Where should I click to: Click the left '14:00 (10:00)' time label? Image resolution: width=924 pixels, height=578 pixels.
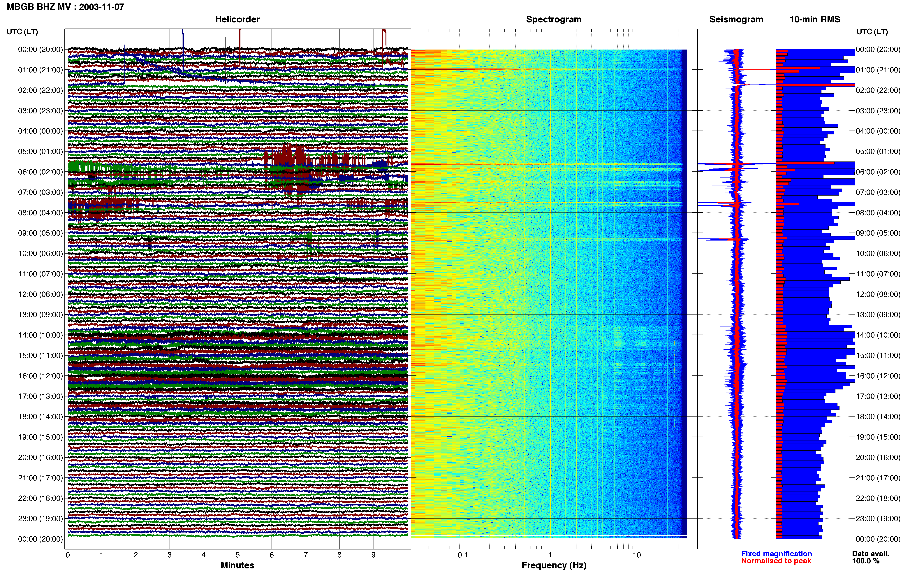click(x=41, y=335)
